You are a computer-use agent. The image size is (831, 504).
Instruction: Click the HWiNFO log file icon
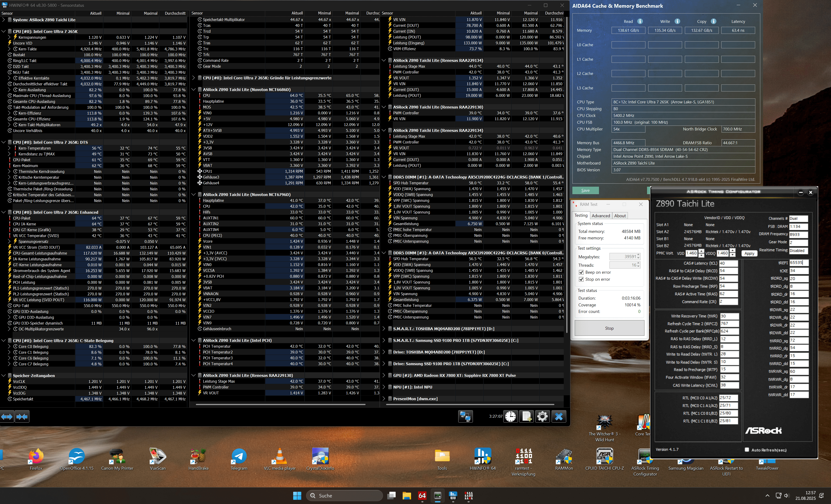(526, 417)
